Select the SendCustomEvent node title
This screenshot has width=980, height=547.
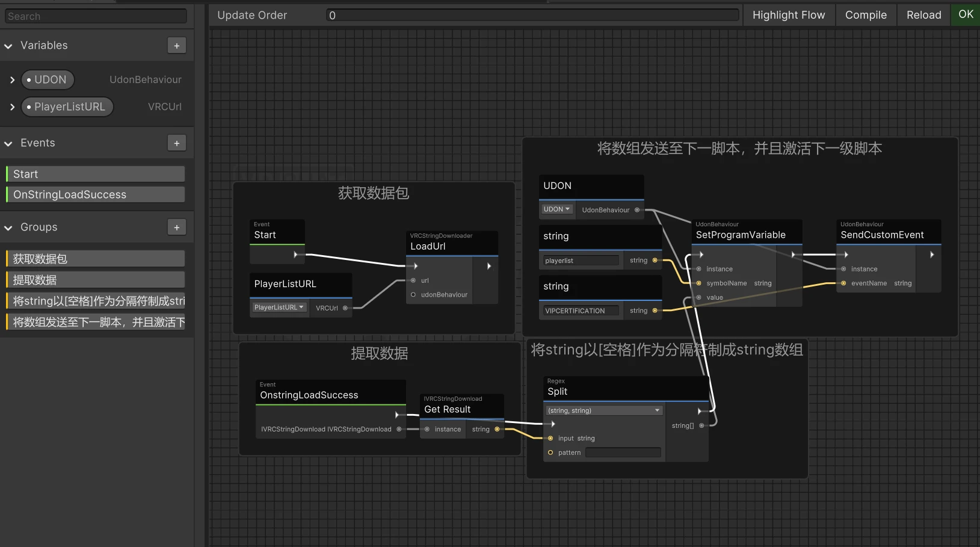click(x=882, y=235)
